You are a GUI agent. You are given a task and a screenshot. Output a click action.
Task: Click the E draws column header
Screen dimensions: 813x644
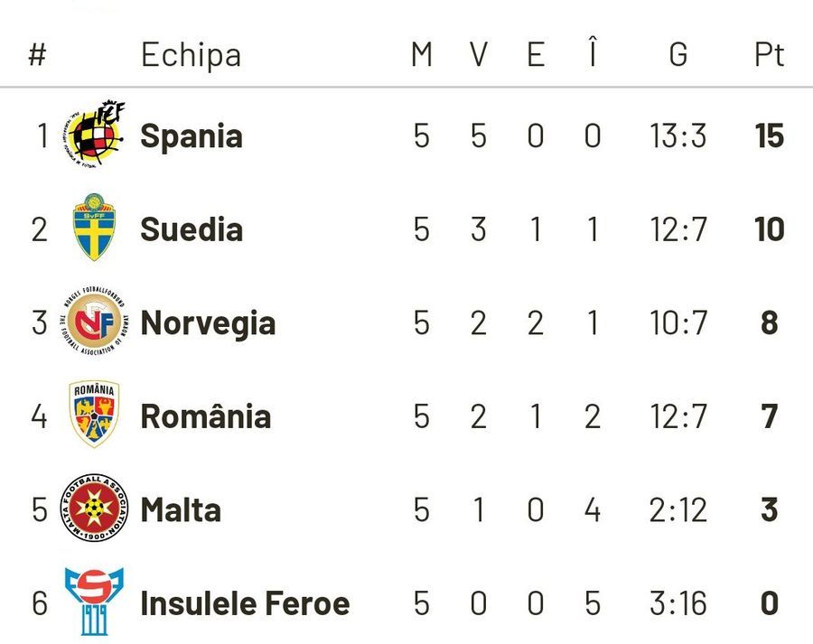[536, 54]
